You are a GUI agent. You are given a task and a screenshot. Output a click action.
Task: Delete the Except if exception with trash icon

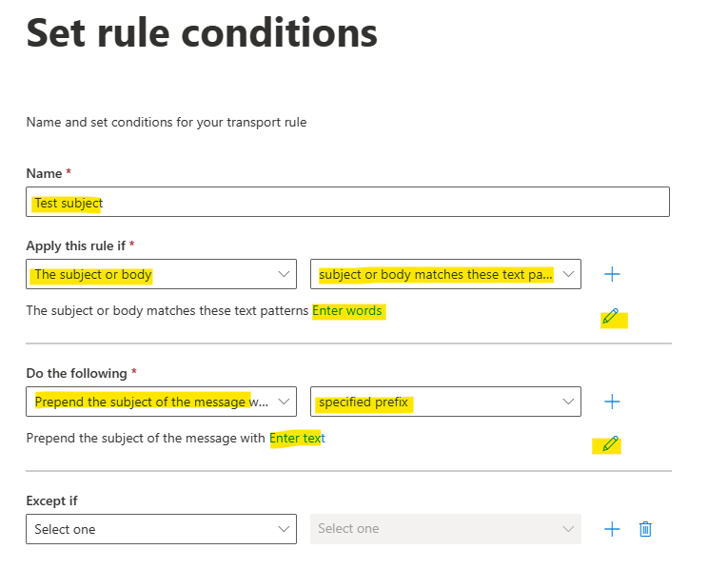pos(645,529)
